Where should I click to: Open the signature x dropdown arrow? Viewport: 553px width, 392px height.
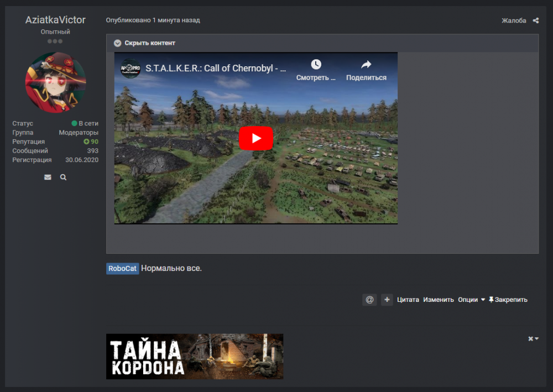tap(533, 338)
